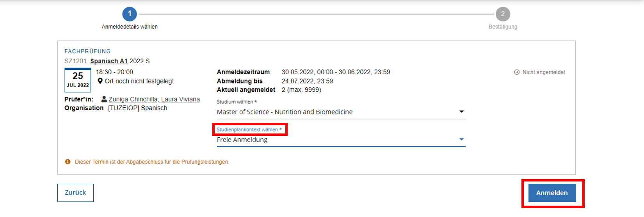Expand the Studienplankontext wählen dropdown arrow
Image resolution: width=644 pixels, height=217 pixels.
pyautogui.click(x=461, y=139)
